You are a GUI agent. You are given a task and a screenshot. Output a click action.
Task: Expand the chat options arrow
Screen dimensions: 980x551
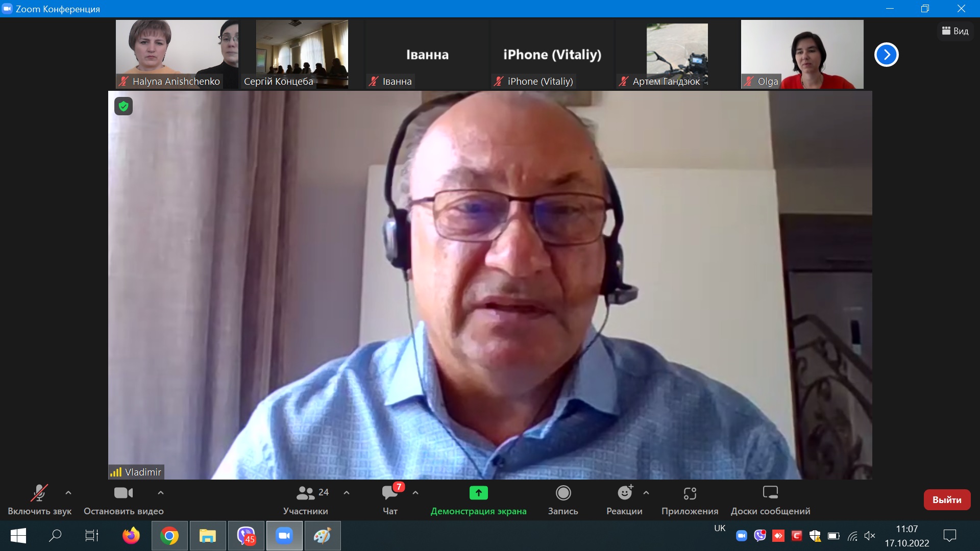click(x=415, y=493)
